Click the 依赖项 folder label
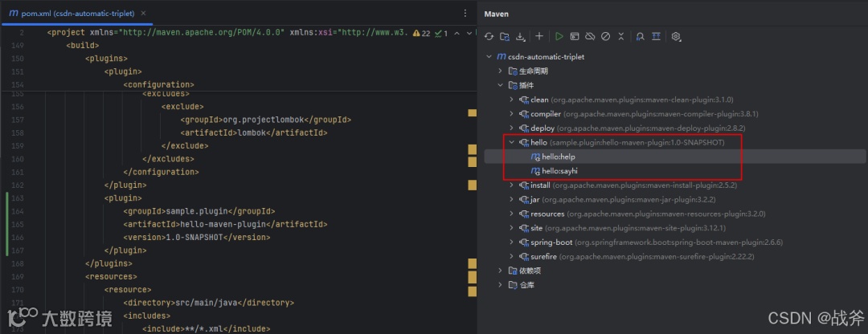This screenshot has width=868, height=334. tap(530, 271)
